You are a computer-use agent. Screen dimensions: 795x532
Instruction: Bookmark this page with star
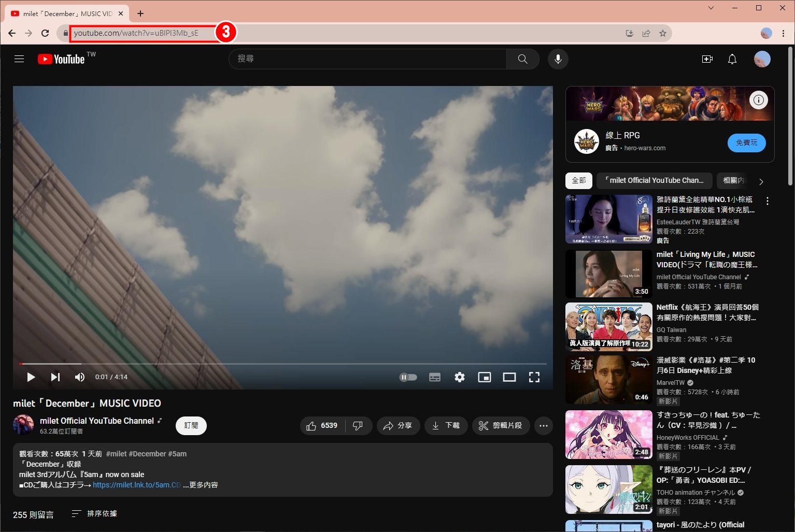tap(662, 33)
